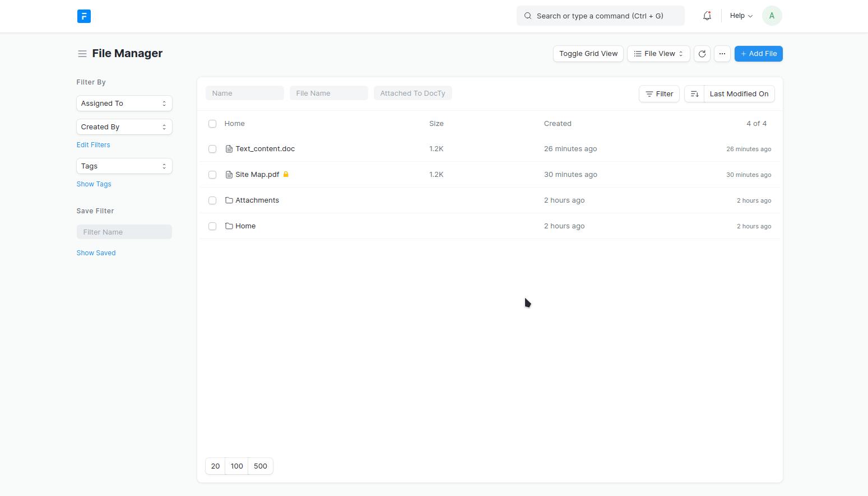Open the Tags dropdown

click(x=124, y=166)
